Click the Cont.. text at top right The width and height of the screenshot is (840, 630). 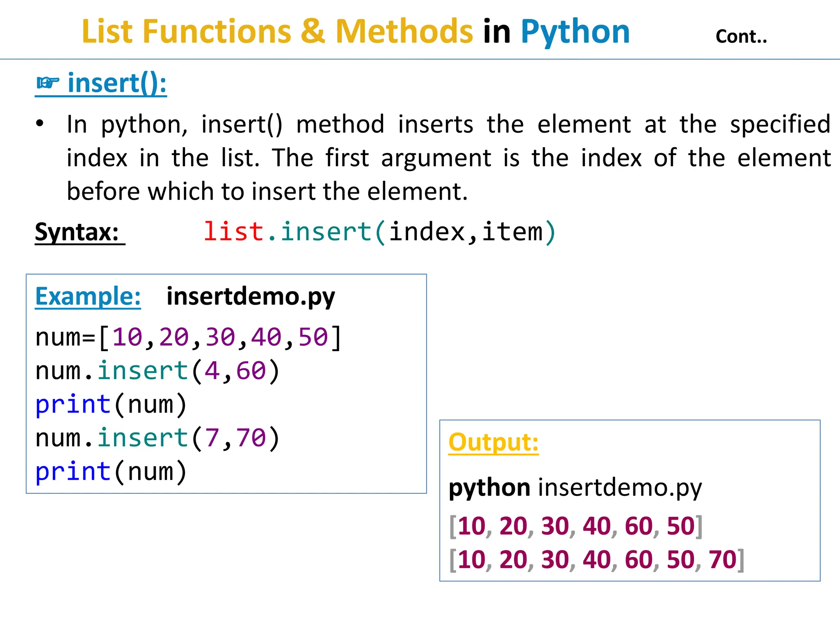[741, 37]
